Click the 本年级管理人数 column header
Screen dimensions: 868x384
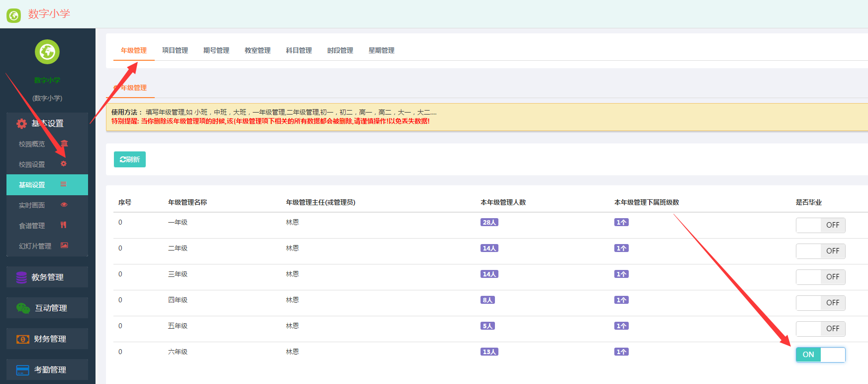[x=503, y=202]
